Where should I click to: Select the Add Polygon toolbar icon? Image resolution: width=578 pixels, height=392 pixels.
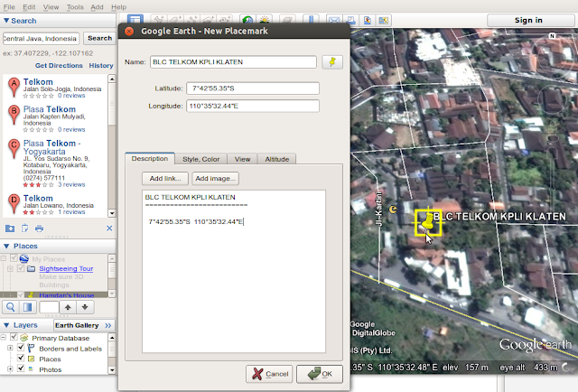[x=175, y=20]
